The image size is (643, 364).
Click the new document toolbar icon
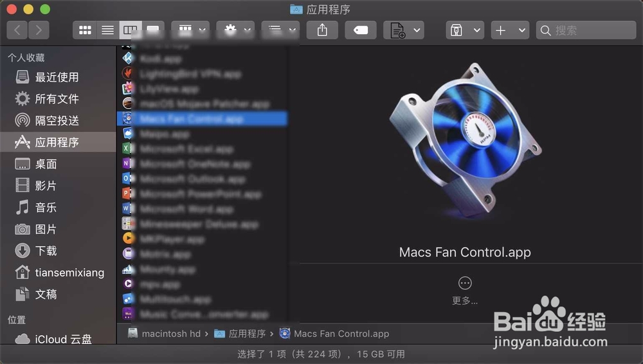tap(397, 30)
